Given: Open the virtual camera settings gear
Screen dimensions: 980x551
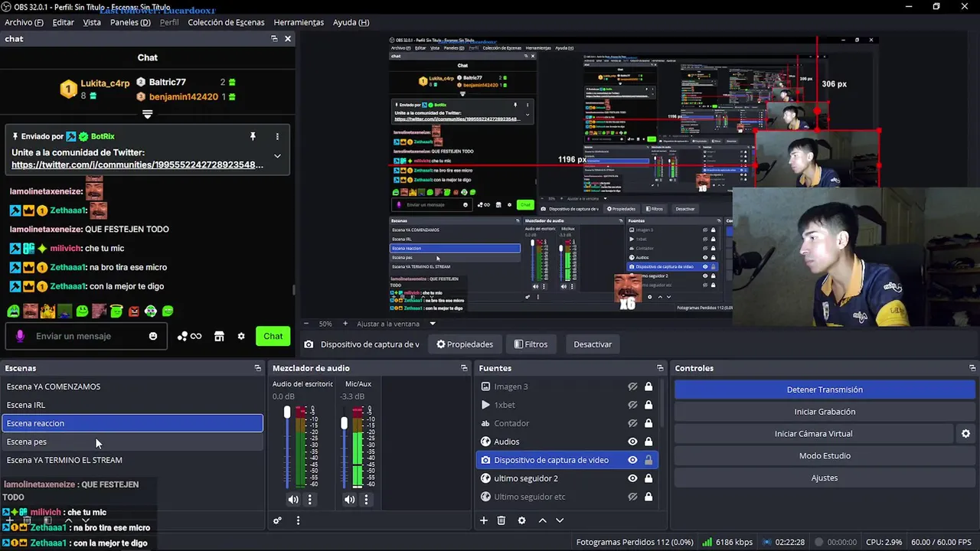Looking at the screenshot, I should coord(965,433).
